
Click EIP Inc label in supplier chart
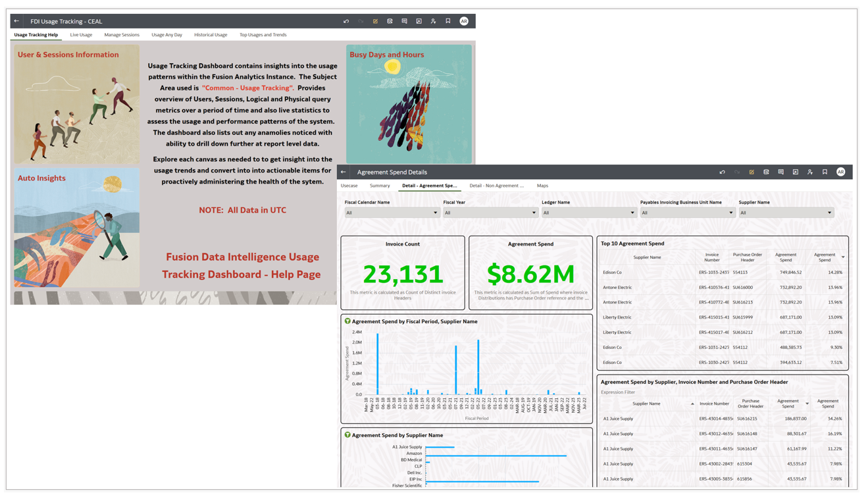point(415,479)
